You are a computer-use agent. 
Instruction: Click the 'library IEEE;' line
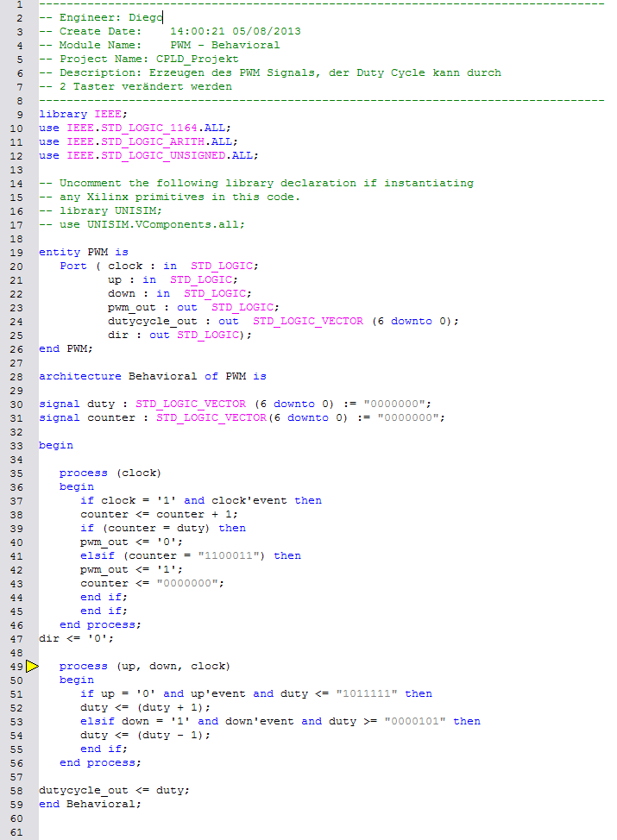coord(83,114)
